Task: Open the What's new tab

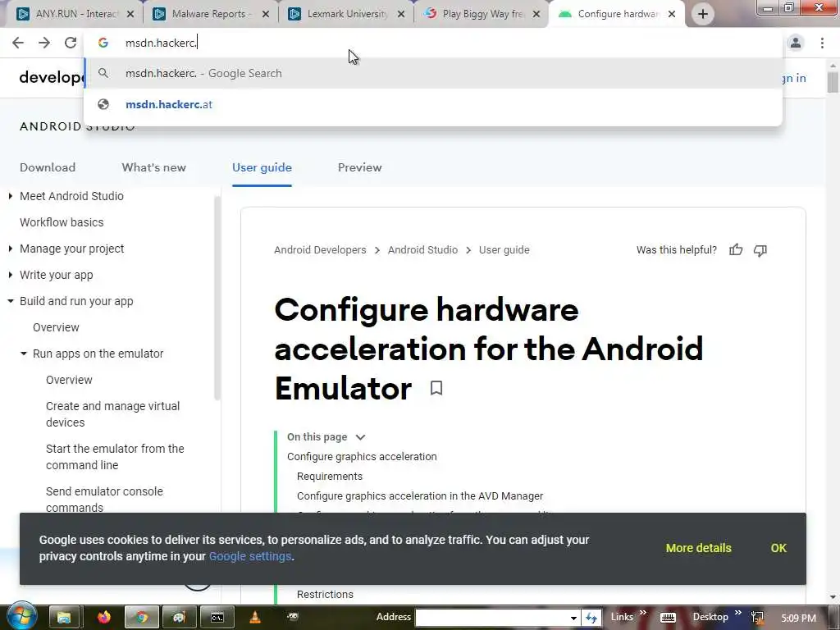Action: click(153, 167)
